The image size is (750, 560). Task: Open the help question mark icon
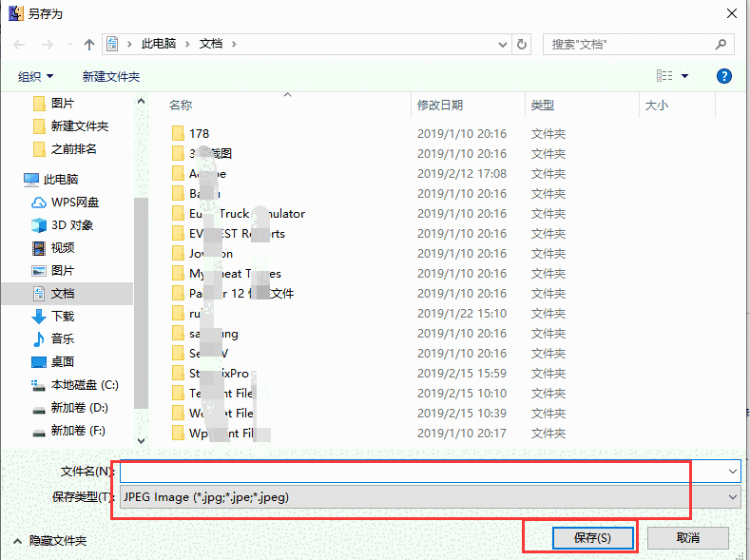point(723,75)
